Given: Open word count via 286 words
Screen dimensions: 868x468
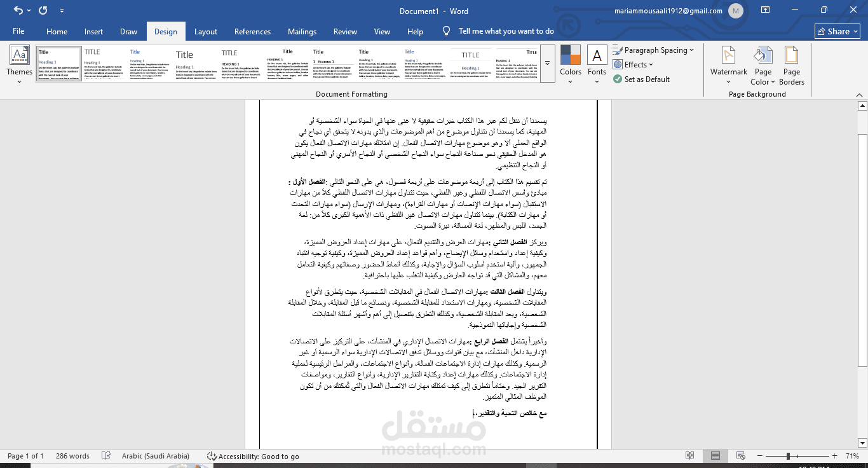Looking at the screenshot, I should (x=72, y=455).
